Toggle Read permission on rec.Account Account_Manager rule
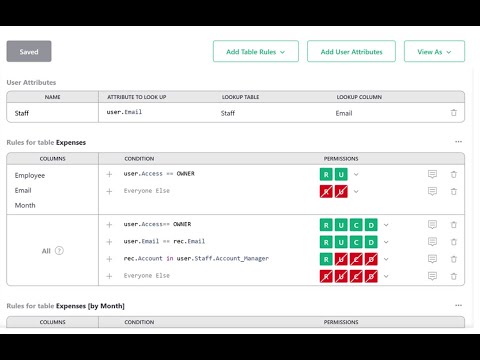 pyautogui.click(x=326, y=259)
